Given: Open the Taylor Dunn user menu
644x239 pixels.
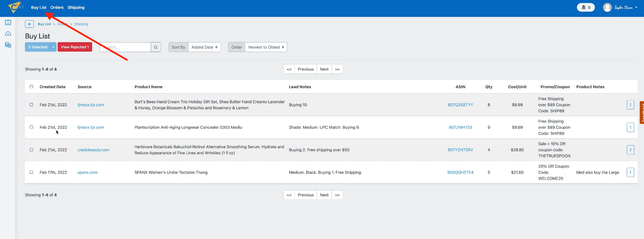Looking at the screenshot, I should (620, 7).
